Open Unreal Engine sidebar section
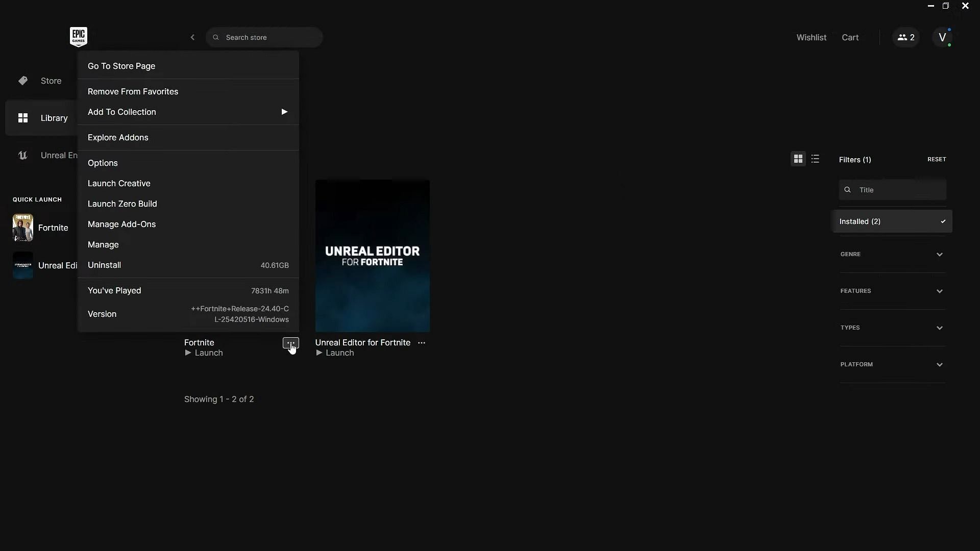 [59, 155]
